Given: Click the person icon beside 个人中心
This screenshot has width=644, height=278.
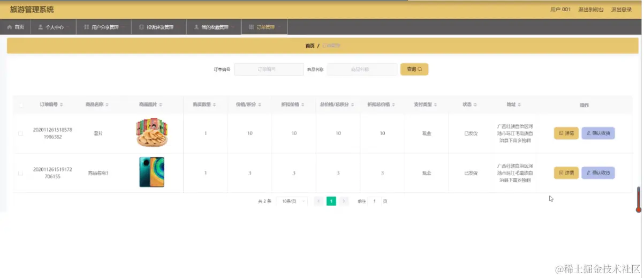Looking at the screenshot, I should 41,27.
